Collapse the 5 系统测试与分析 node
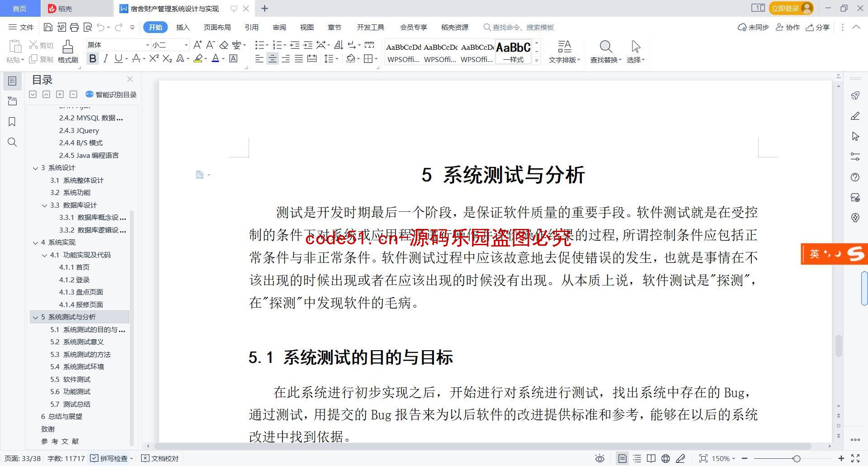The width and height of the screenshot is (868, 466). [x=35, y=317]
